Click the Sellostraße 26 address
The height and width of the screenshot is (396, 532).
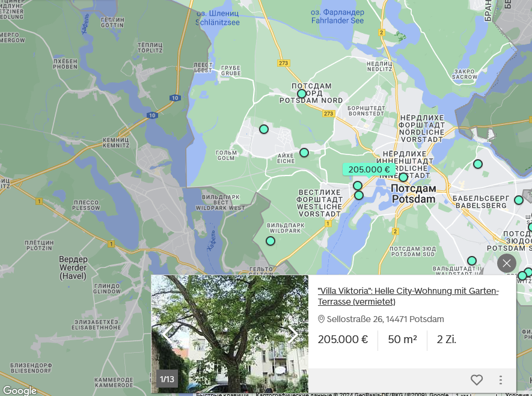pos(385,319)
